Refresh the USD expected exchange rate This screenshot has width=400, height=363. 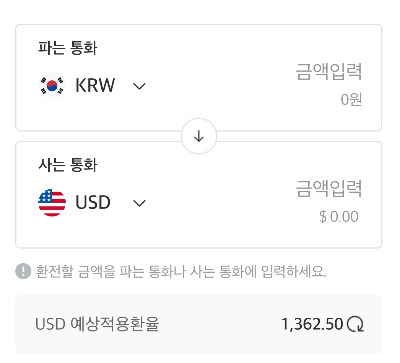(356, 324)
